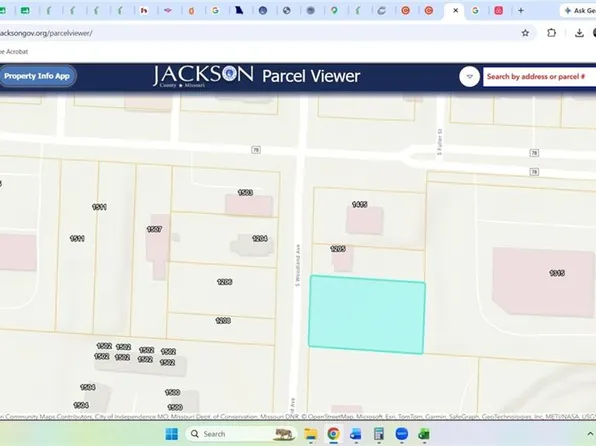
Task: Select the highlighted cyan parcel on the map
Action: pyautogui.click(x=367, y=314)
